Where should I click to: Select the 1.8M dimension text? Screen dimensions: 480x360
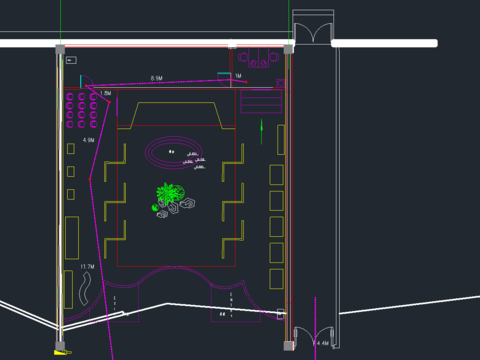106,93
